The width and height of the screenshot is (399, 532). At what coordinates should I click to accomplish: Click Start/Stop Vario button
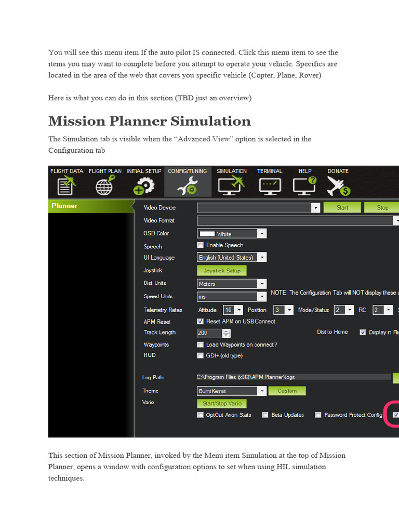point(222,403)
